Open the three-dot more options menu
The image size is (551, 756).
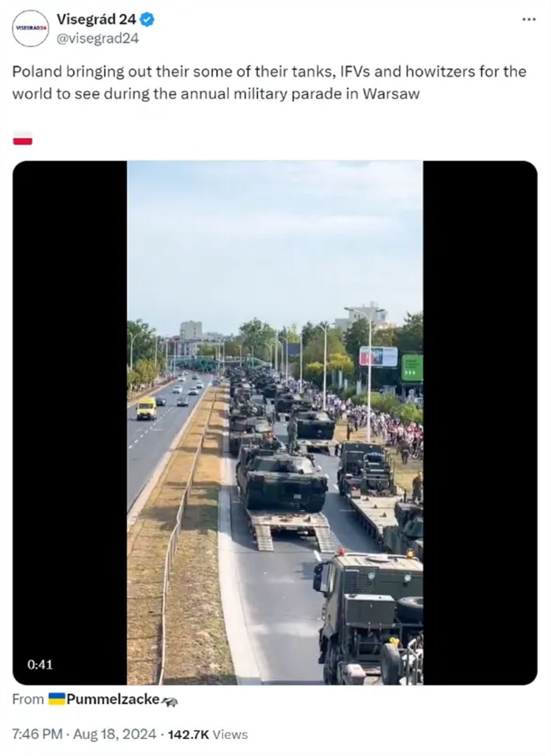click(x=529, y=19)
